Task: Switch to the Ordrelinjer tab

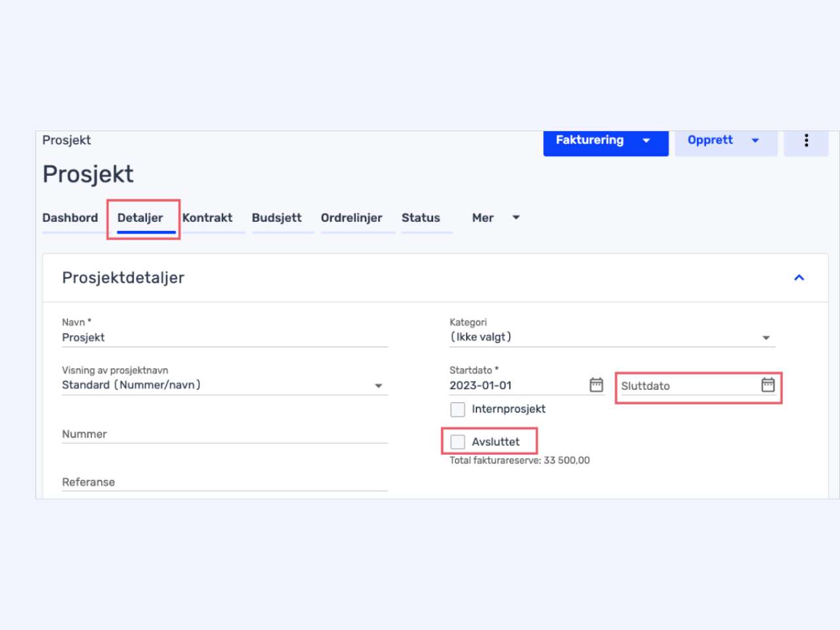Action: [351, 218]
